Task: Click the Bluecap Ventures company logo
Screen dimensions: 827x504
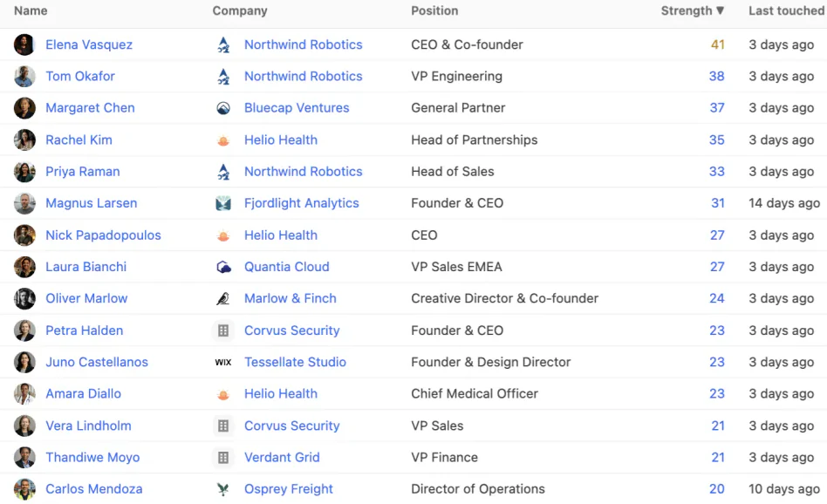Action: point(223,108)
